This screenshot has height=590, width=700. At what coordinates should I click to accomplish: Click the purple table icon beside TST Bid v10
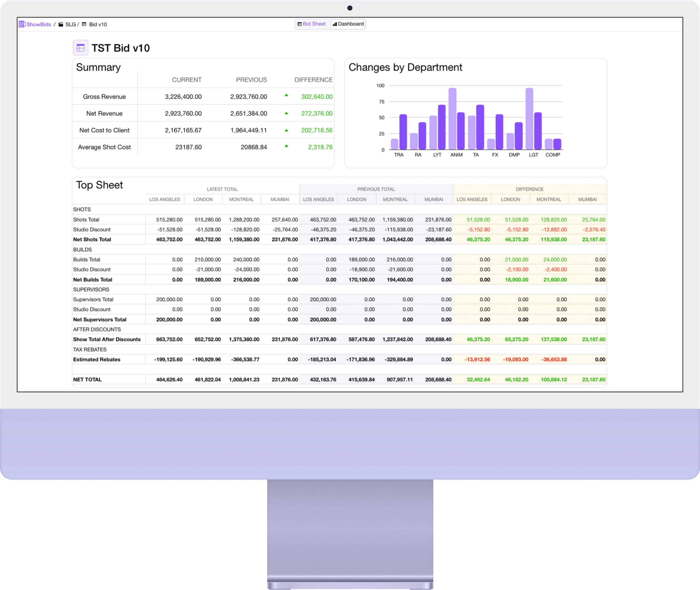coord(81,48)
